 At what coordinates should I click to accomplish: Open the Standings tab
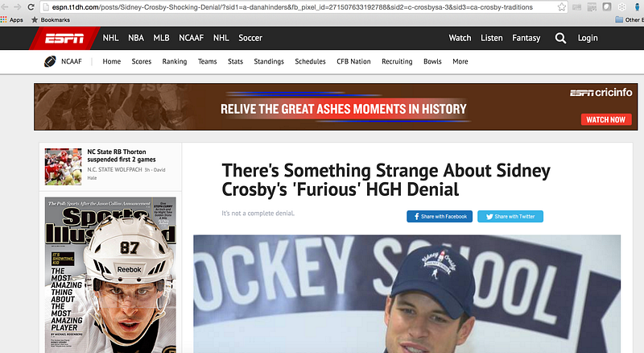pyautogui.click(x=269, y=62)
